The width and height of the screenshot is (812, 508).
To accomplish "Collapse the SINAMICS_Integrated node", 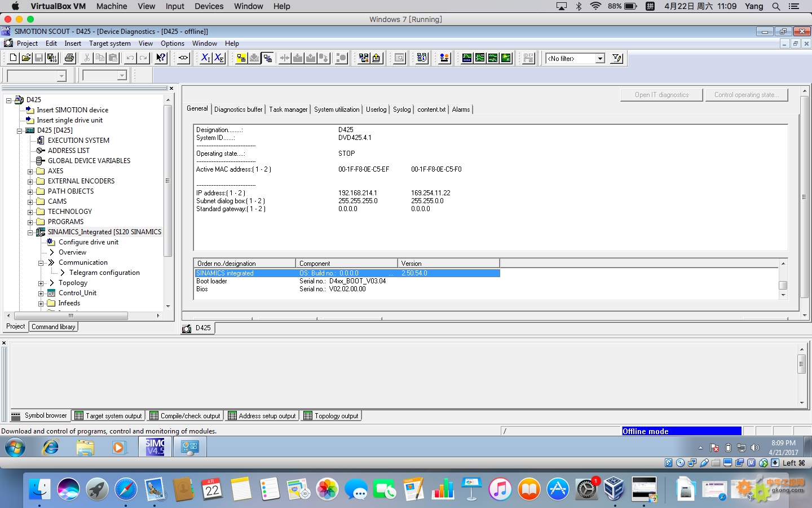I will click(x=30, y=232).
